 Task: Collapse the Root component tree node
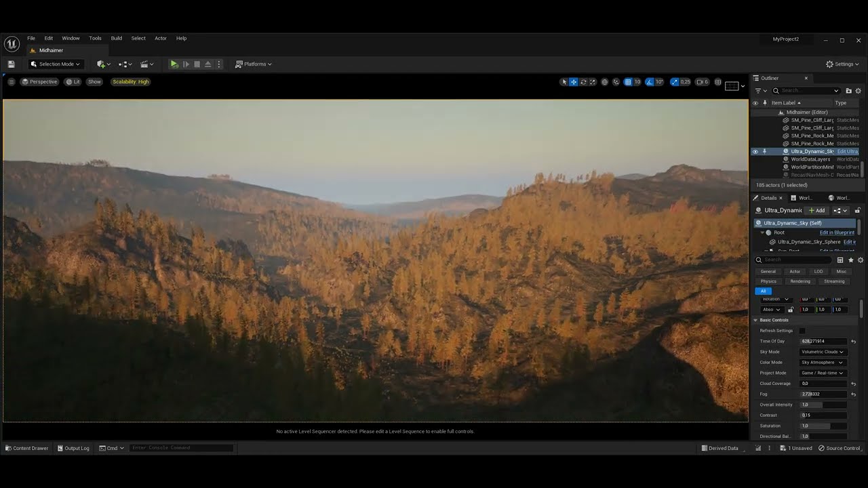pos(762,232)
